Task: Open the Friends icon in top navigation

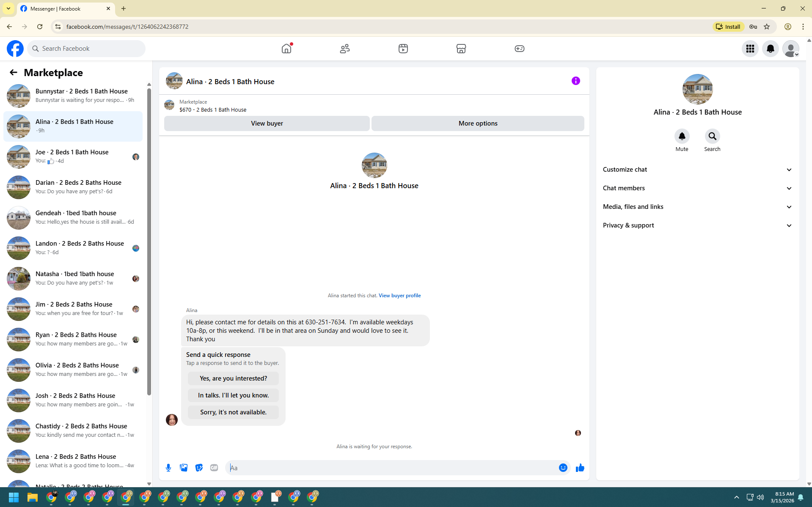Action: tap(345, 49)
